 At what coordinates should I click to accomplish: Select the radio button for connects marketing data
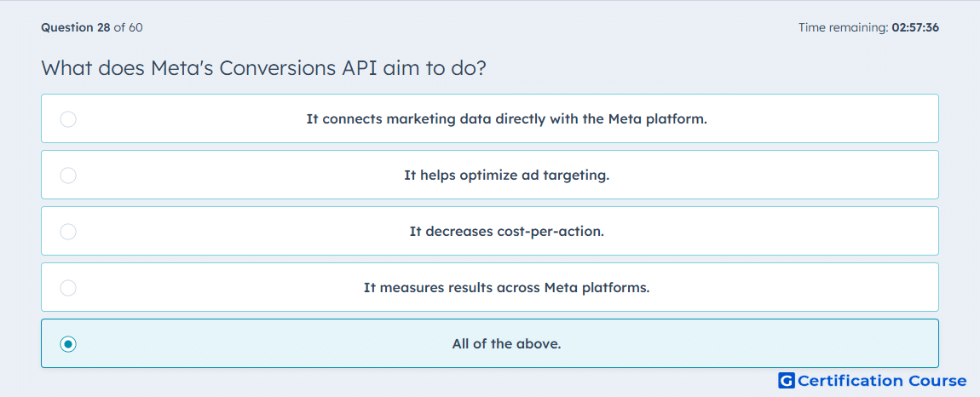tap(68, 118)
